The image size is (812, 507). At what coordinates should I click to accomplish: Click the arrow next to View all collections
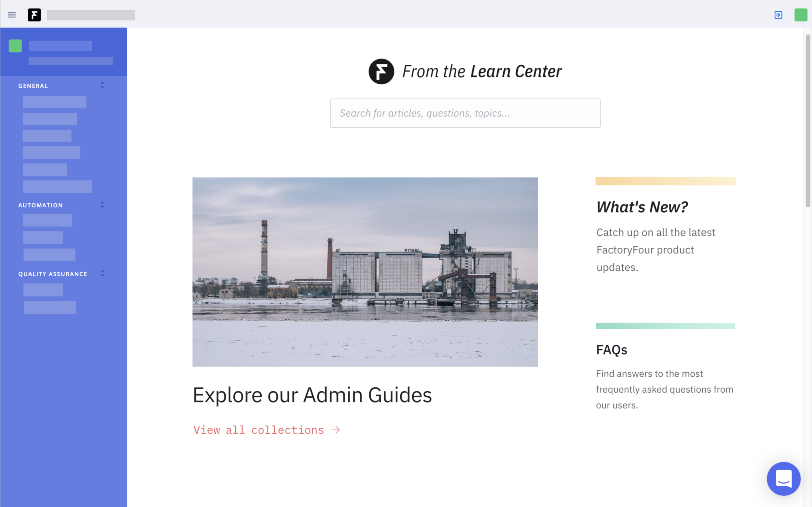pyautogui.click(x=336, y=430)
